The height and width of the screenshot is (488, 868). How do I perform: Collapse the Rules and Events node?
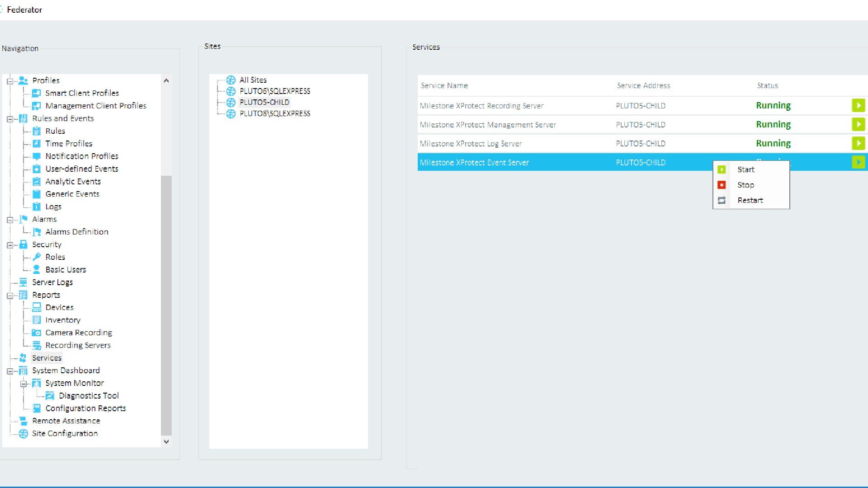tap(9, 119)
